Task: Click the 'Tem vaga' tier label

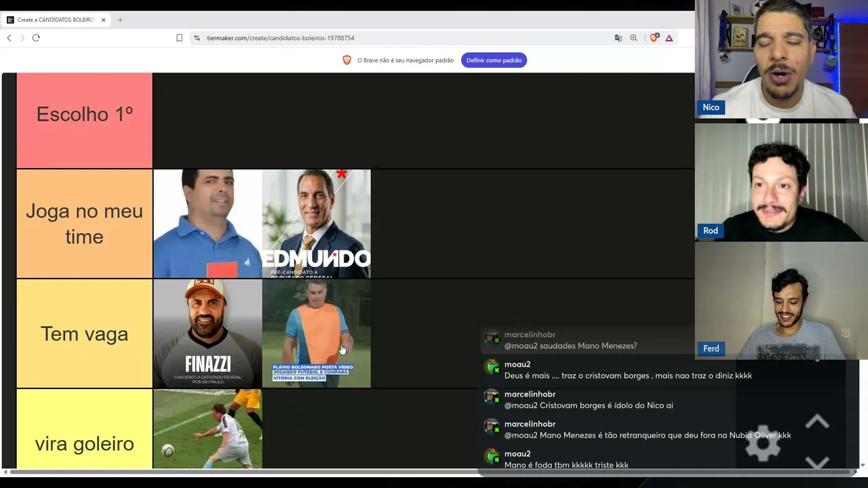Action: point(84,333)
